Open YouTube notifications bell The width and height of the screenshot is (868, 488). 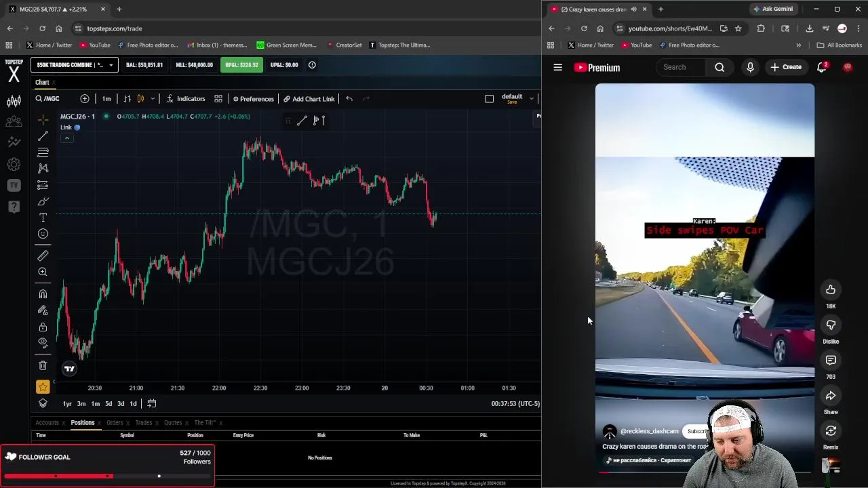tap(822, 67)
